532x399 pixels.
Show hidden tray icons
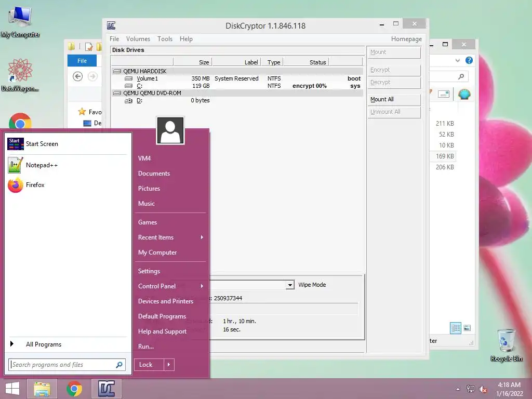click(x=458, y=389)
